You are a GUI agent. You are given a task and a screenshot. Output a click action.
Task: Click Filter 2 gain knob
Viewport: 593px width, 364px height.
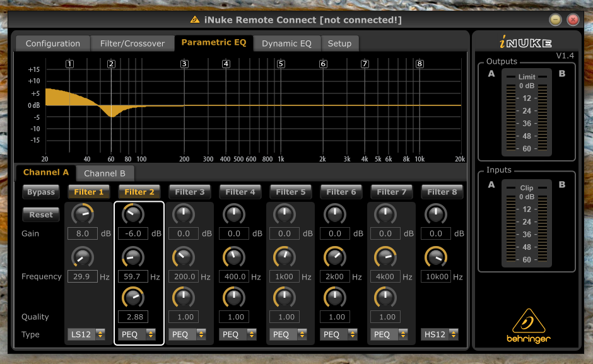[133, 214]
